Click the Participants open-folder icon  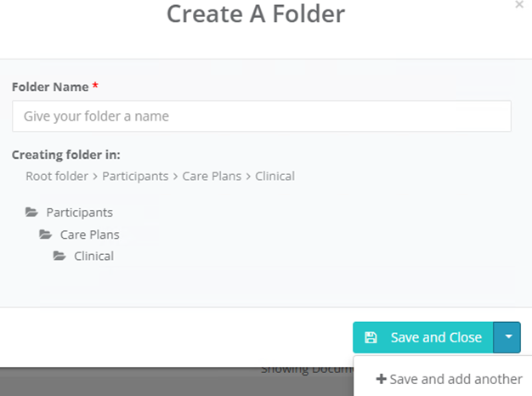[x=31, y=212]
